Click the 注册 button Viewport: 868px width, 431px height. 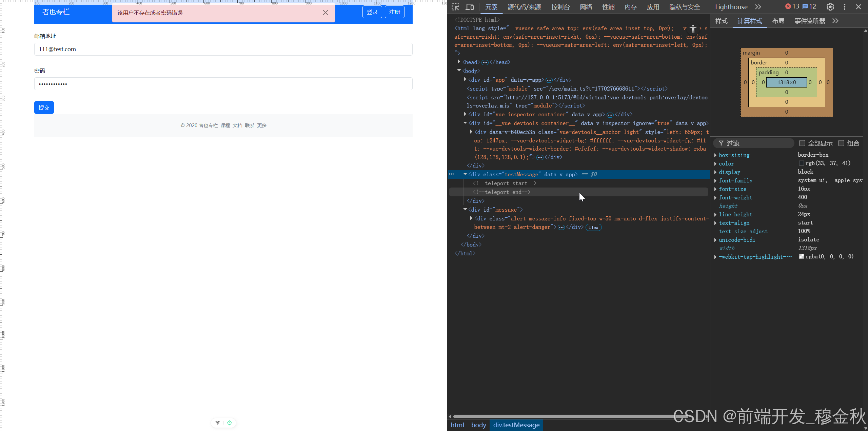click(x=395, y=12)
